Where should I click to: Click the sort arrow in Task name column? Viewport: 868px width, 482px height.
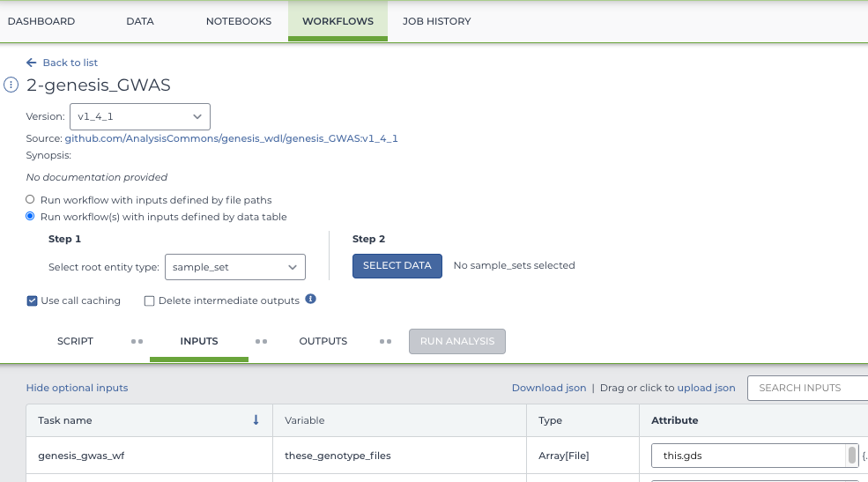(x=256, y=420)
